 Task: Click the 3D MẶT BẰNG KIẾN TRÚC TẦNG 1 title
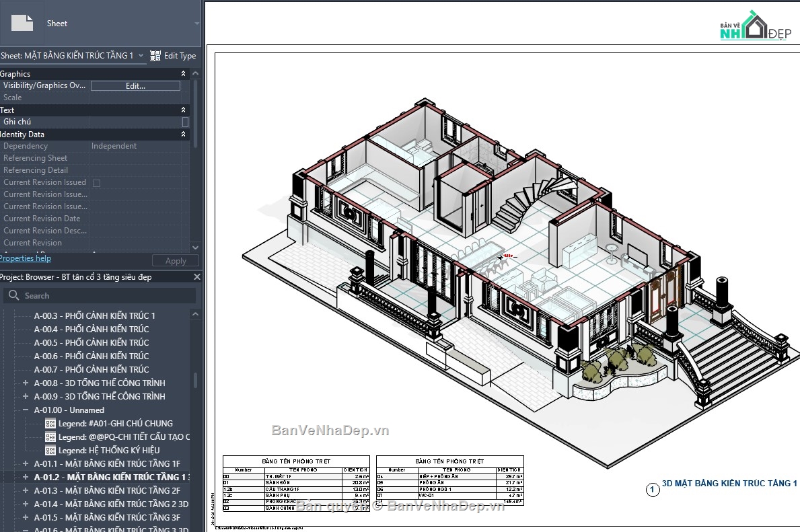point(729,483)
